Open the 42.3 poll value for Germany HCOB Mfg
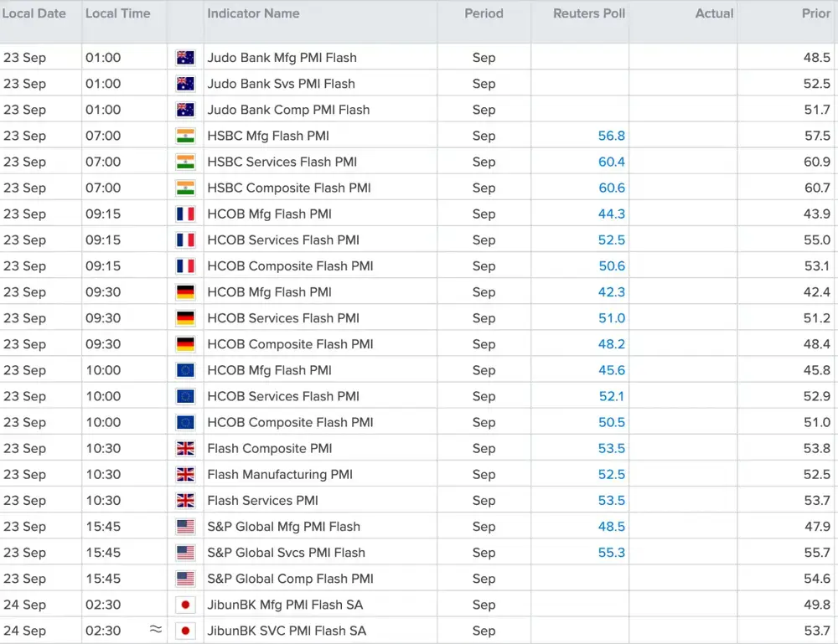The image size is (838, 644). click(x=612, y=292)
